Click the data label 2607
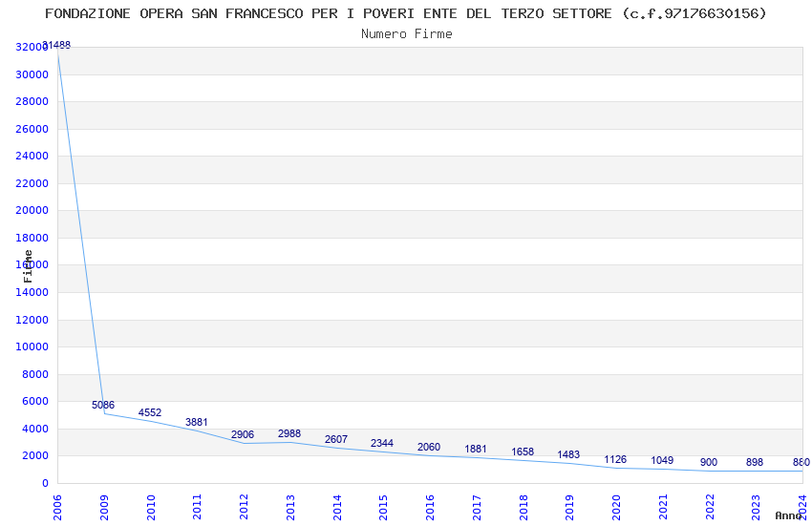 click(336, 440)
